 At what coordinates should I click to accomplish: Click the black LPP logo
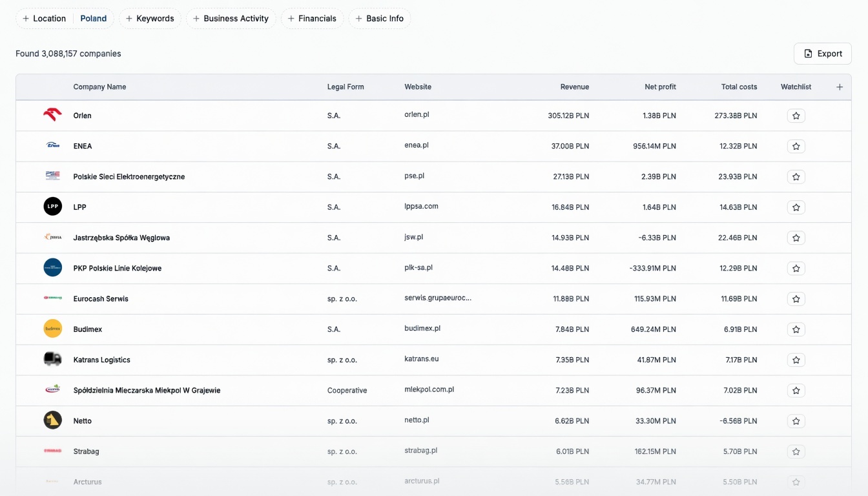(52, 207)
